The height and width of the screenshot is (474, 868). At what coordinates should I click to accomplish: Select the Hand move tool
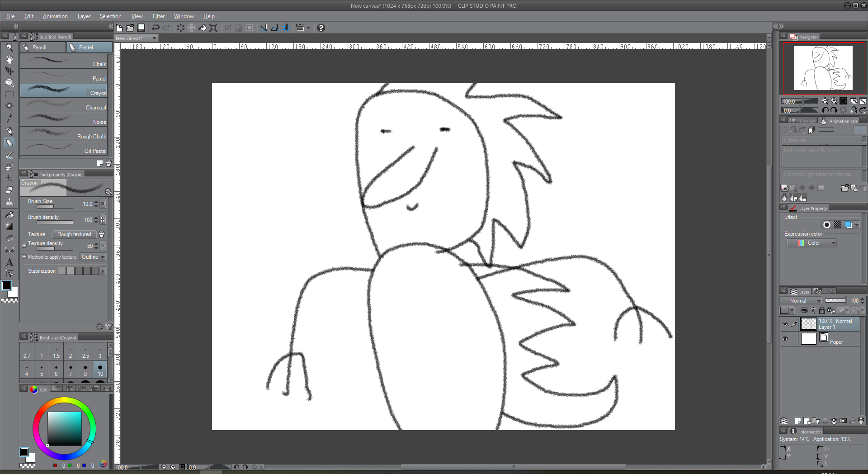click(9, 59)
